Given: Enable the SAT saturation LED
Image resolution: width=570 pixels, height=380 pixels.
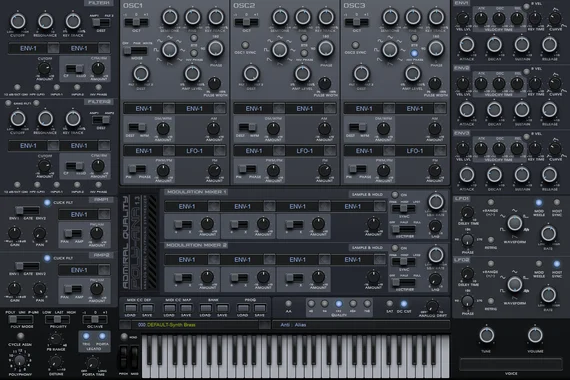Looking at the screenshot, I should [390, 303].
